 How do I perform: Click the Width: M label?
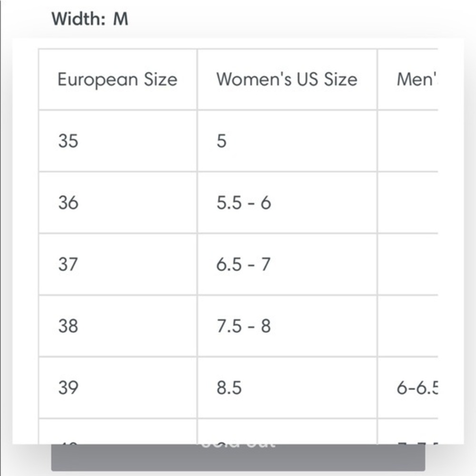[x=90, y=19]
